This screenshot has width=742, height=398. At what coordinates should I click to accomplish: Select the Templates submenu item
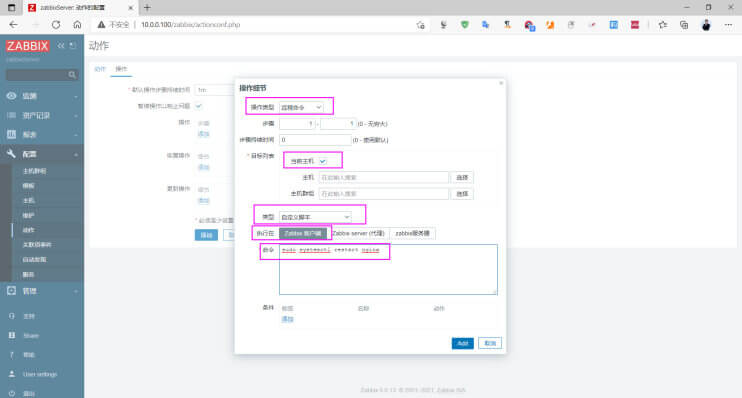(x=28, y=186)
